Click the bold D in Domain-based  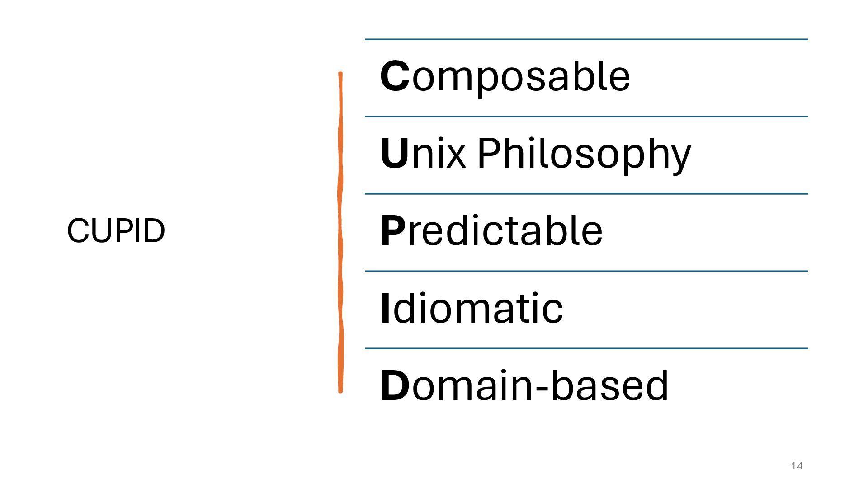tap(395, 385)
